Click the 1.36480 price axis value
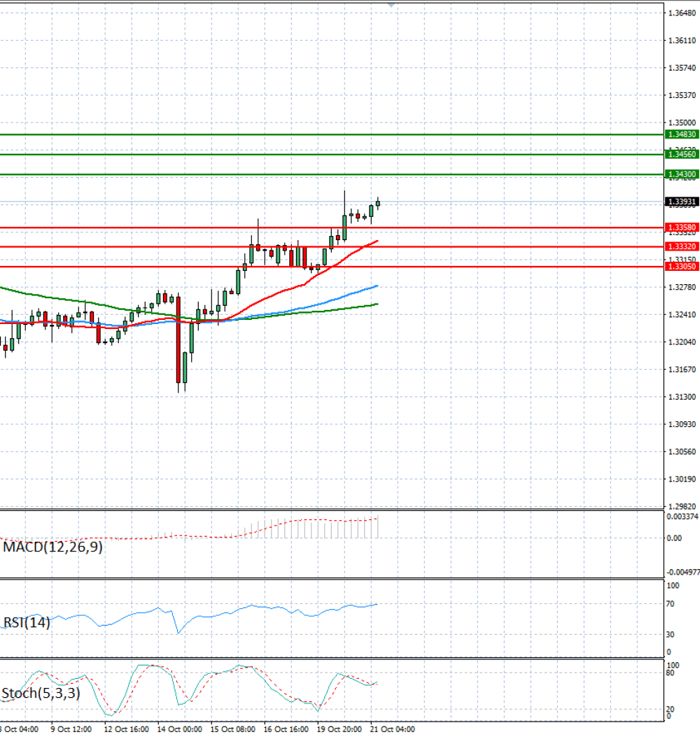 tap(682, 13)
